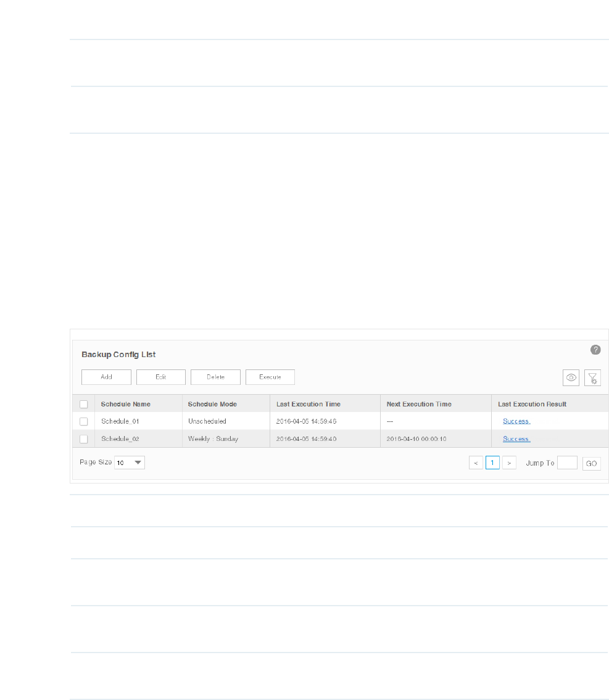Focus the Jump To page field
609x700 pixels.
567,463
